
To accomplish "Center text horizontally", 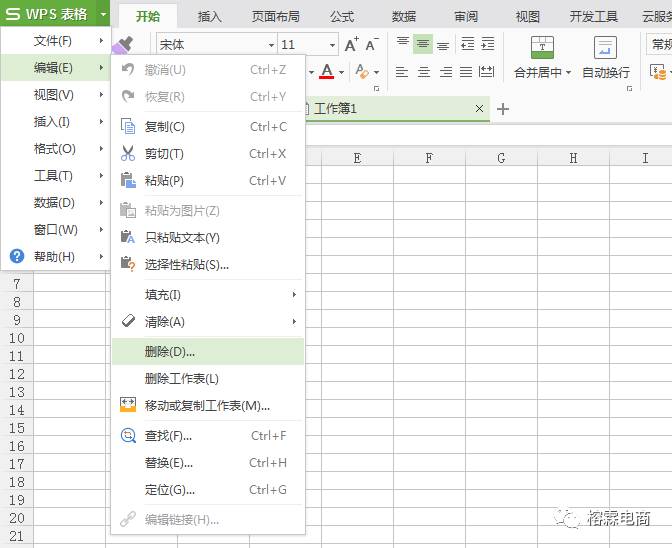I will (424, 72).
